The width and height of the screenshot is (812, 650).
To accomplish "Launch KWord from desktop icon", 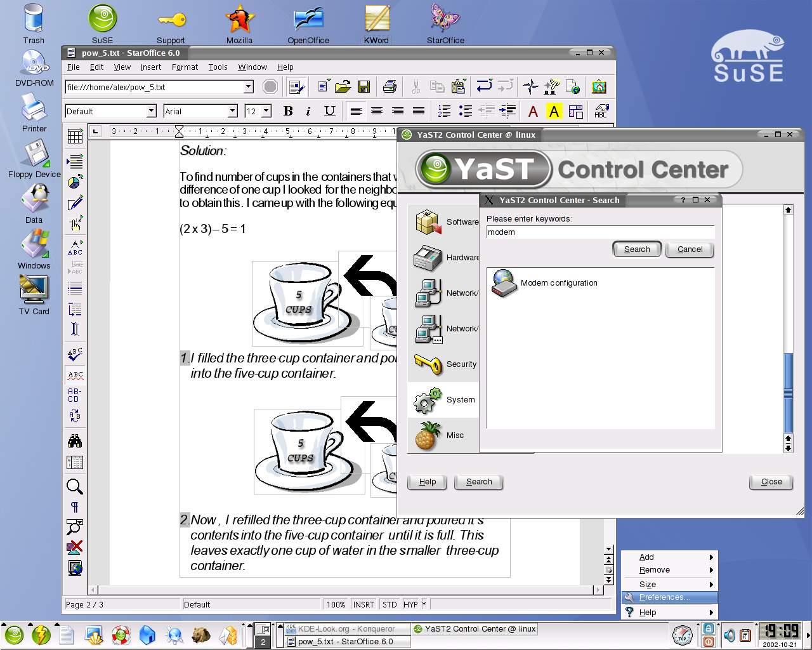I will [377, 23].
